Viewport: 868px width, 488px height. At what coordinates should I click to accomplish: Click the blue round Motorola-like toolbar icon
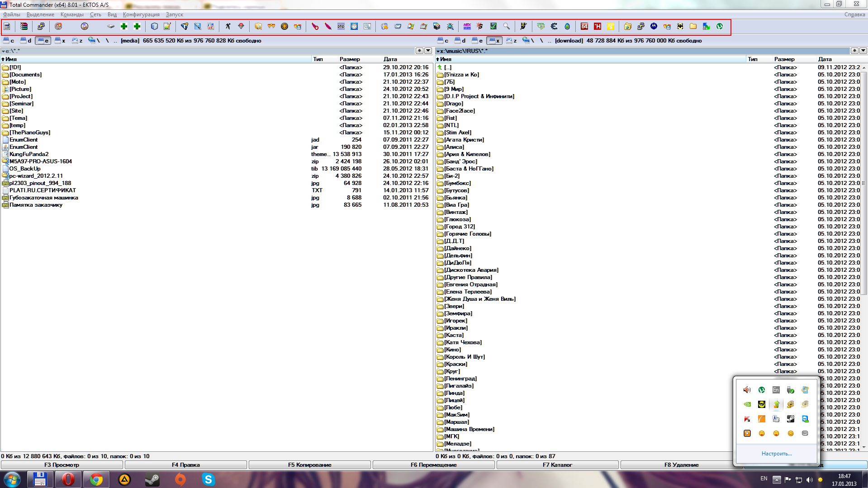654,26
